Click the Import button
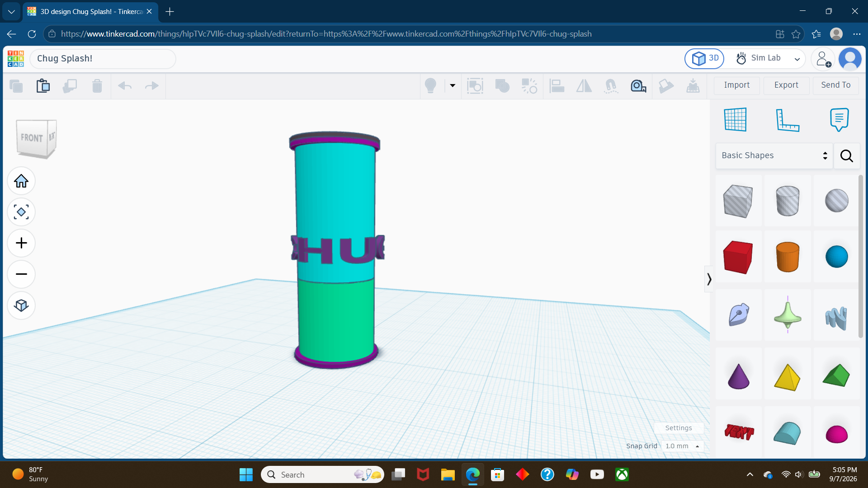 [x=736, y=85]
